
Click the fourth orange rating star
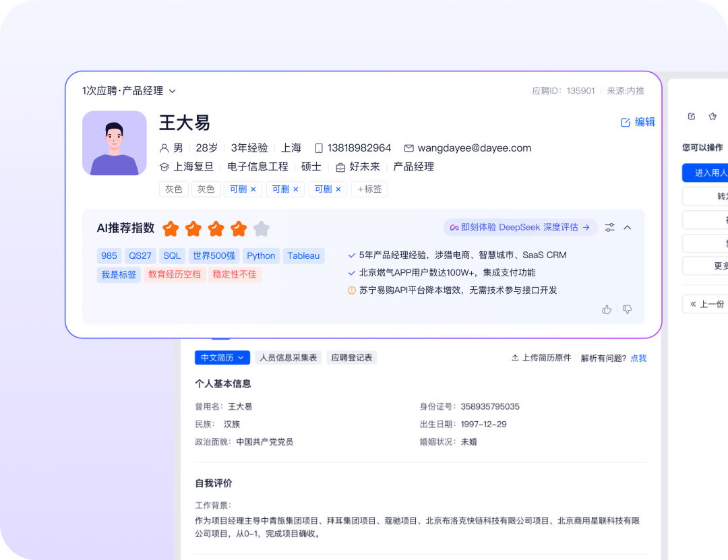point(239,228)
